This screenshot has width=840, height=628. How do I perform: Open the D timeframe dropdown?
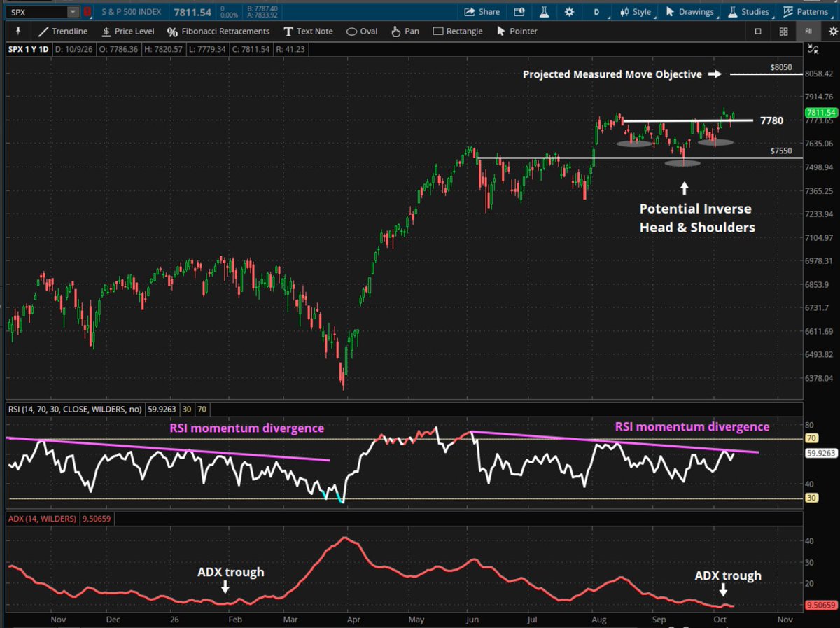pos(597,12)
